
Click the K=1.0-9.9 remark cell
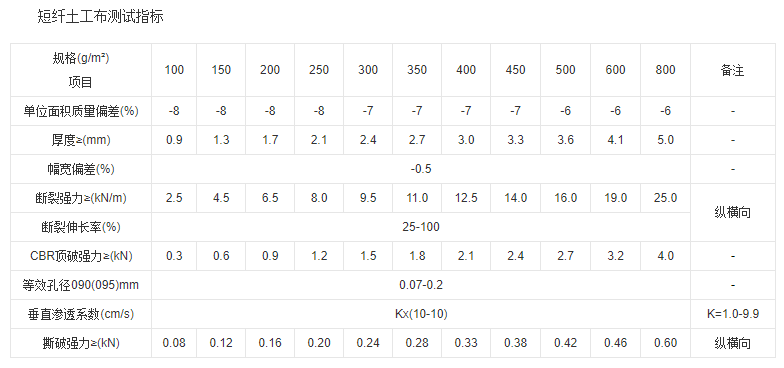point(732,314)
